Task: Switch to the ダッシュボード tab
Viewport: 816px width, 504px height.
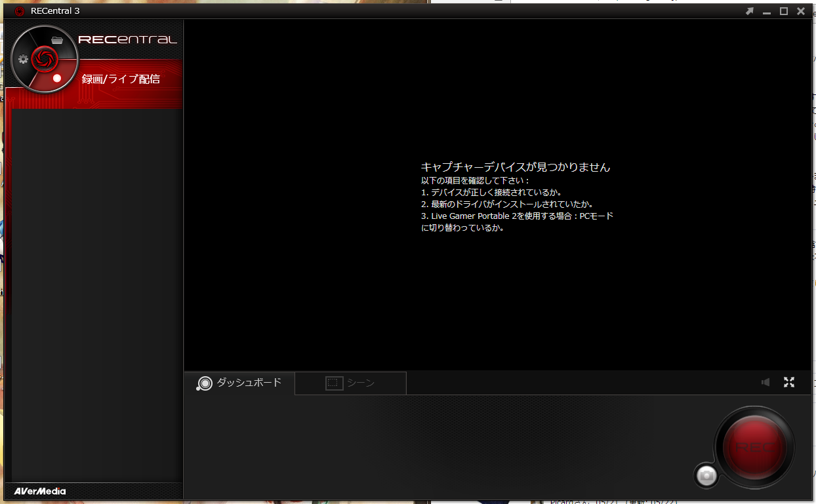Action: (x=239, y=383)
